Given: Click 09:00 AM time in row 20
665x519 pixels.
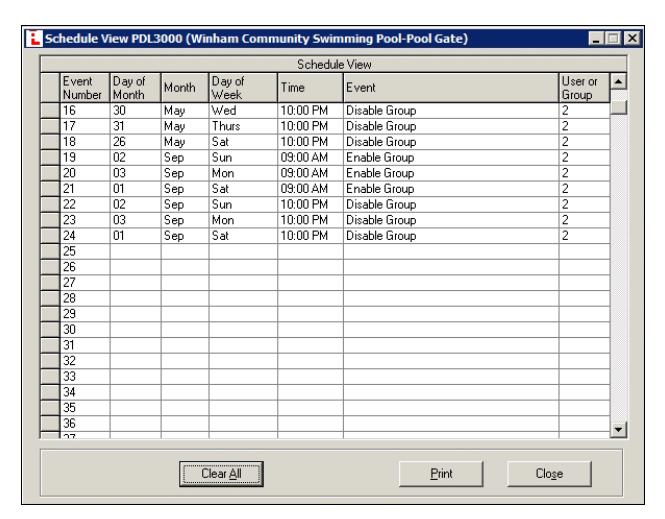Looking at the screenshot, I should coord(310,173).
